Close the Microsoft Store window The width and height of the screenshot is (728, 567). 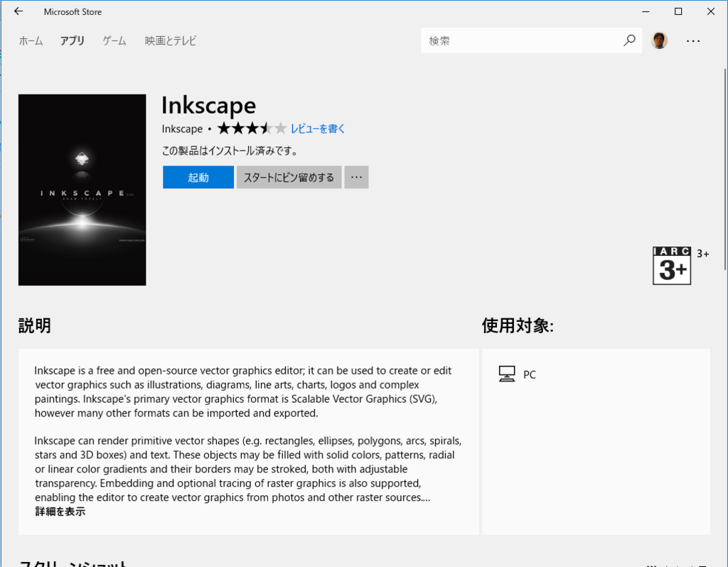(711, 11)
